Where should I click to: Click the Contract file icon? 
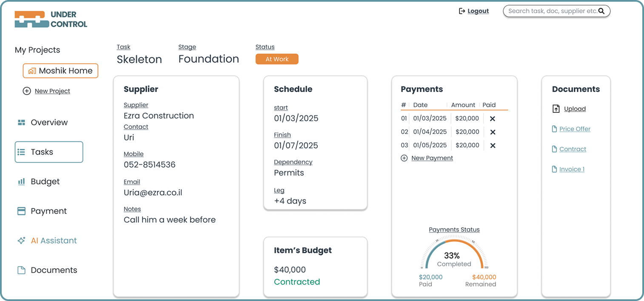(554, 149)
